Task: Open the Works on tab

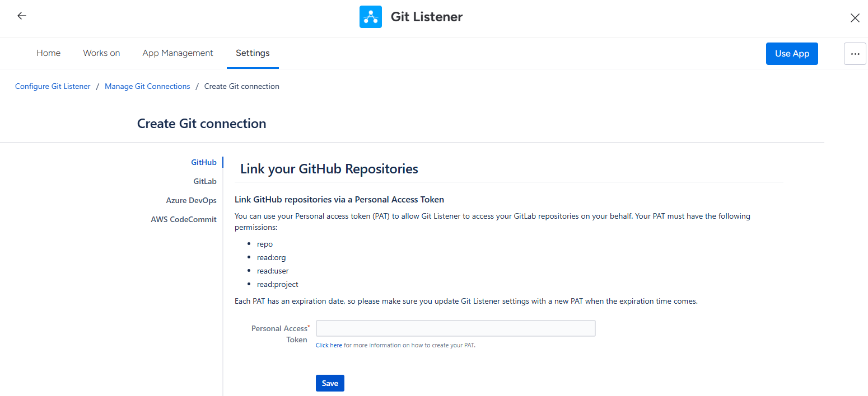Action: coord(101,53)
